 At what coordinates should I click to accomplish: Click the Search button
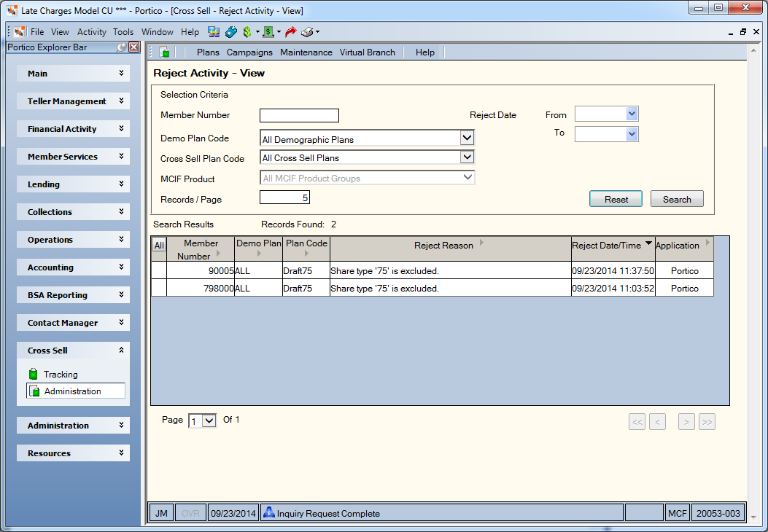[677, 199]
